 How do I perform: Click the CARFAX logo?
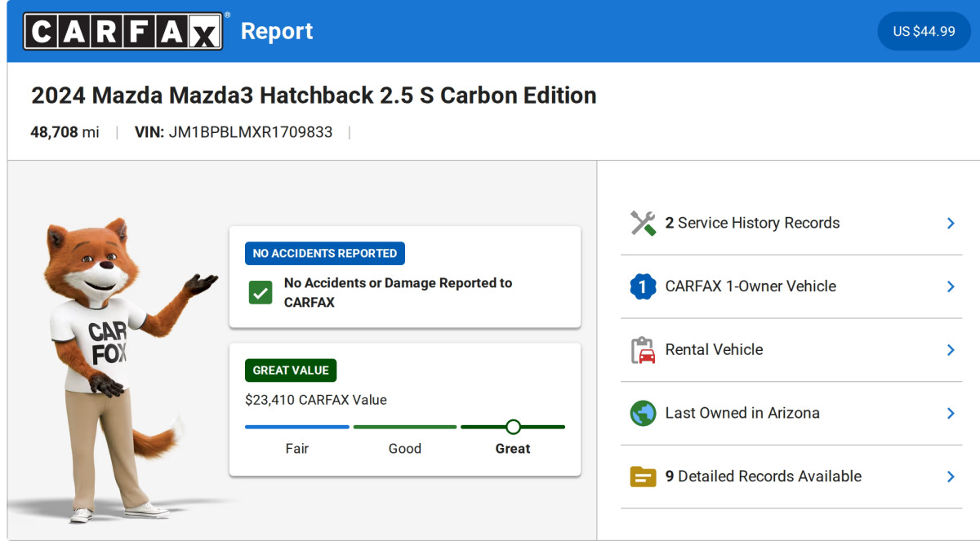tap(123, 31)
